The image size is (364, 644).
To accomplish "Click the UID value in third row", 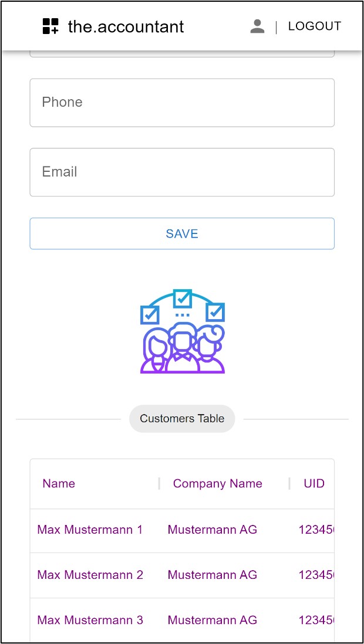I will tap(316, 620).
